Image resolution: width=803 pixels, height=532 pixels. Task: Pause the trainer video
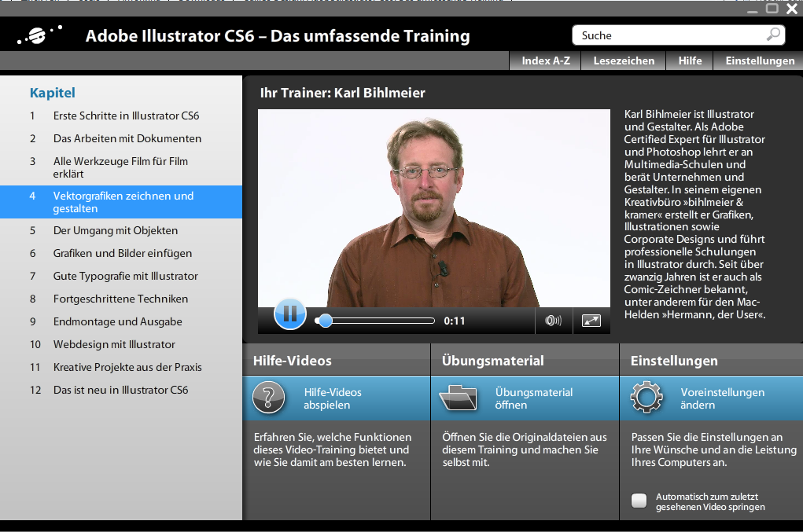(290, 314)
